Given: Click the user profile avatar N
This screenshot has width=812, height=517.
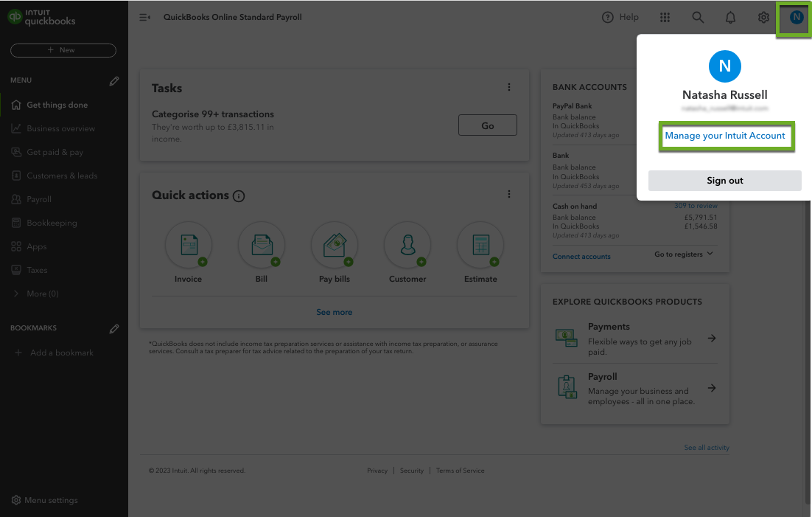Looking at the screenshot, I should (796, 18).
